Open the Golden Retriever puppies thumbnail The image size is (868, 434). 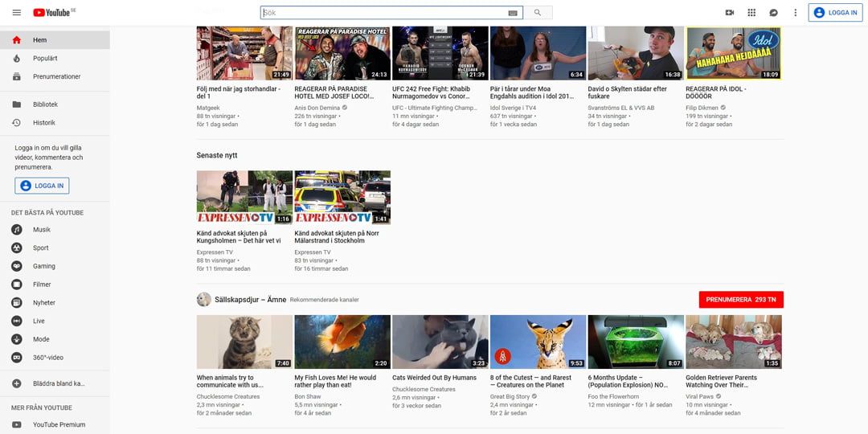734,342
